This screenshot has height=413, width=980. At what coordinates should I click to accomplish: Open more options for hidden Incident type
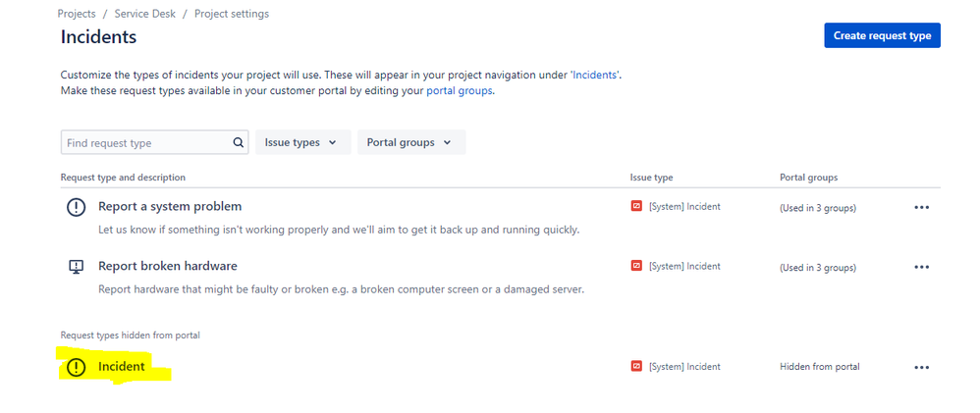click(x=921, y=368)
